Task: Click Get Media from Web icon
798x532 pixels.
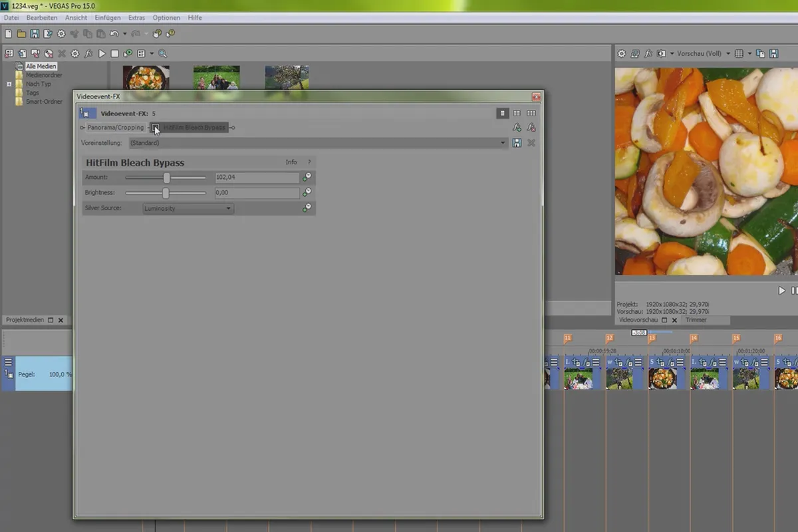Action: click(x=49, y=53)
